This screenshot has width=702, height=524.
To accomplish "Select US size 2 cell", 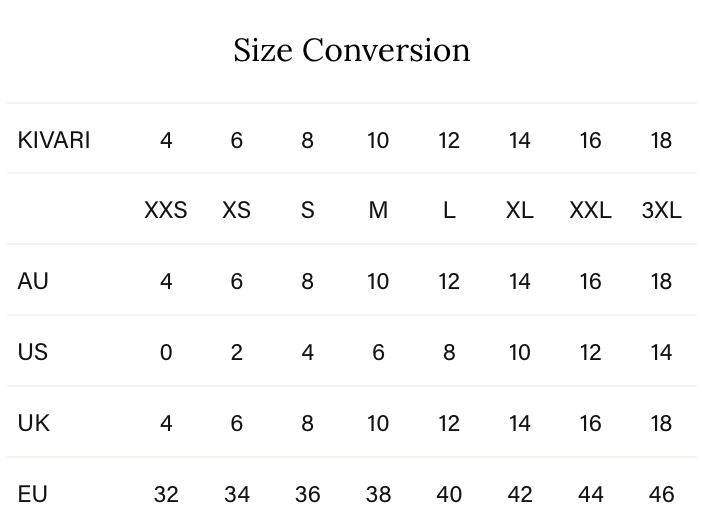I will pos(236,352).
